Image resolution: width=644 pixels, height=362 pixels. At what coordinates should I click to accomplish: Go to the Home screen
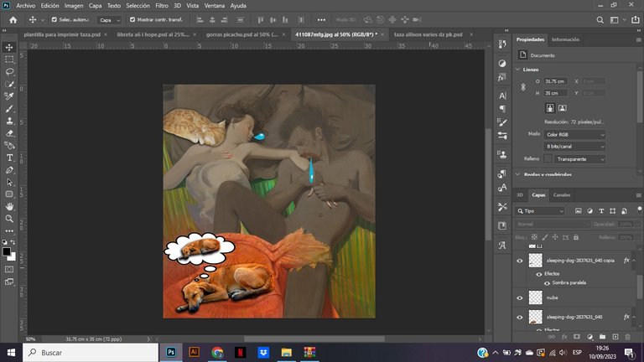click(x=13, y=20)
